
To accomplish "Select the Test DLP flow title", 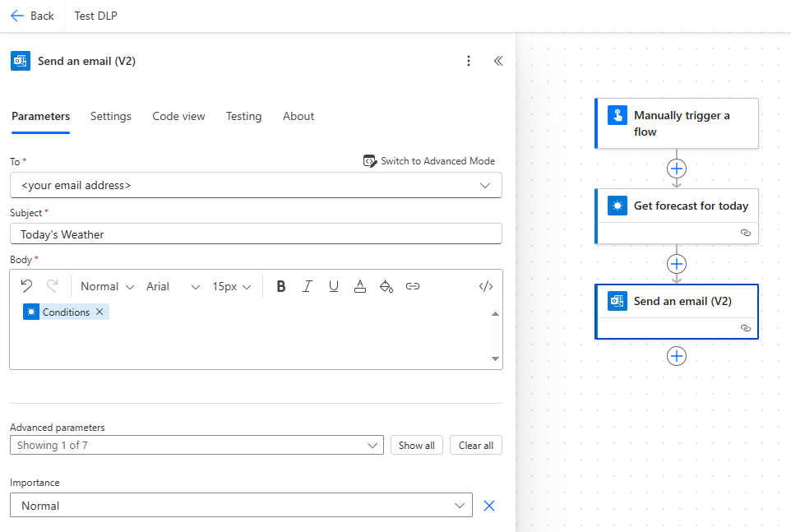I will tap(96, 16).
